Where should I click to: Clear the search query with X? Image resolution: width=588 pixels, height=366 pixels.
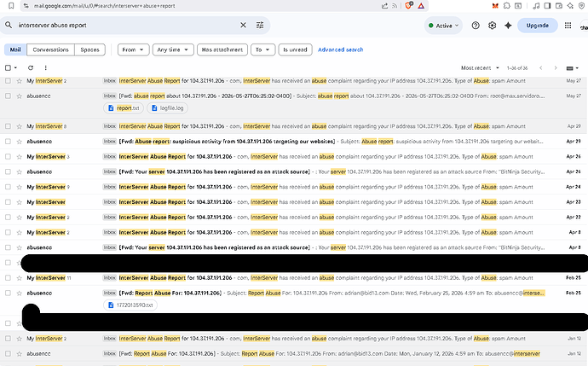coord(243,25)
